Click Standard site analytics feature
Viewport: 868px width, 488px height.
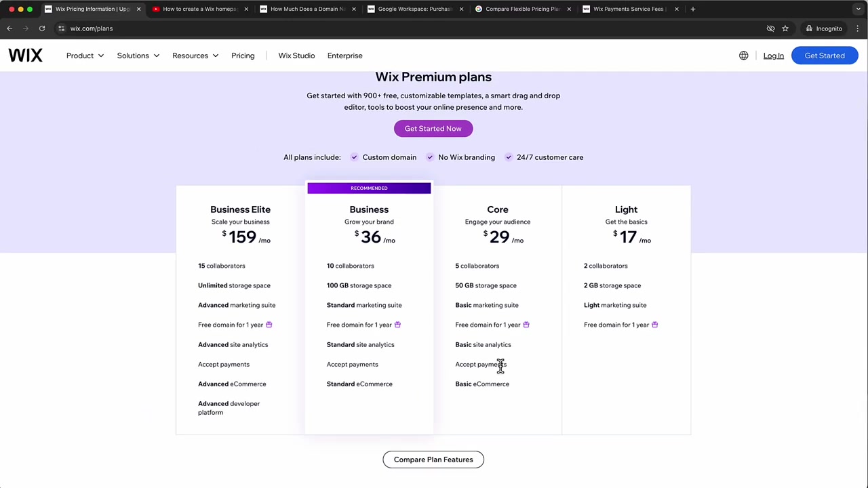[360, 344]
